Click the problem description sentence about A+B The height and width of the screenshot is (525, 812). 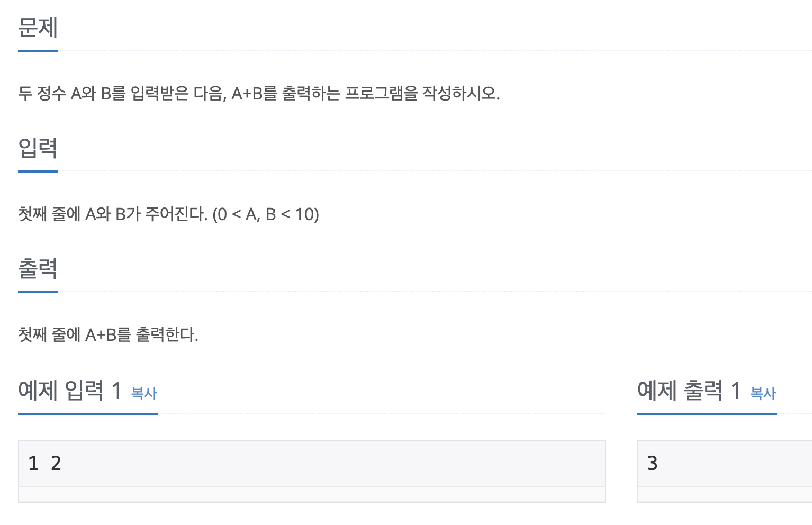(x=258, y=94)
